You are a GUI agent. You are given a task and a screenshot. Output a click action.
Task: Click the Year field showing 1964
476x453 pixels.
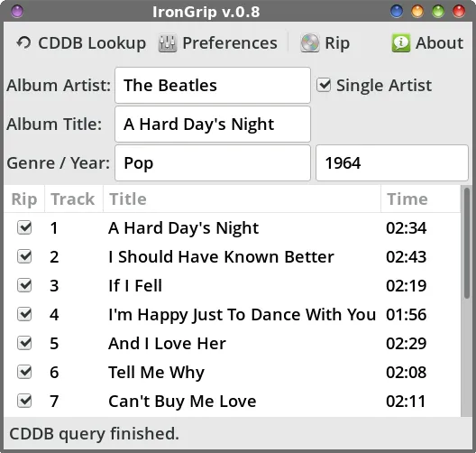coord(392,162)
